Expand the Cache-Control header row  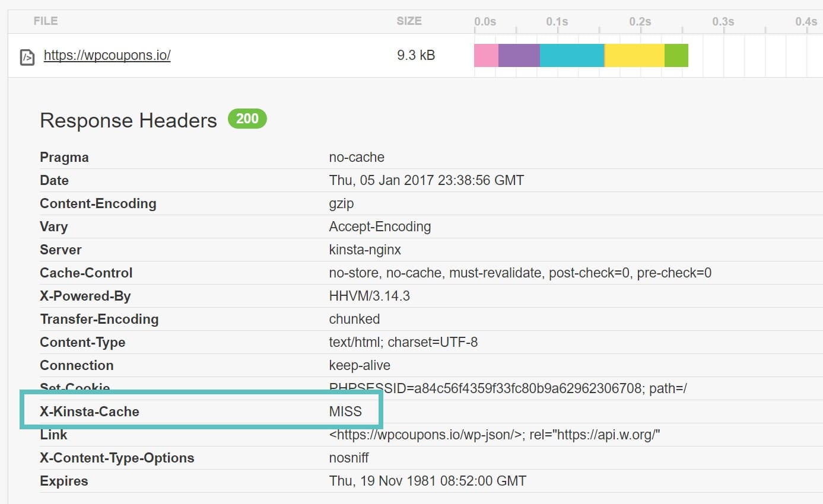pyautogui.click(x=85, y=273)
